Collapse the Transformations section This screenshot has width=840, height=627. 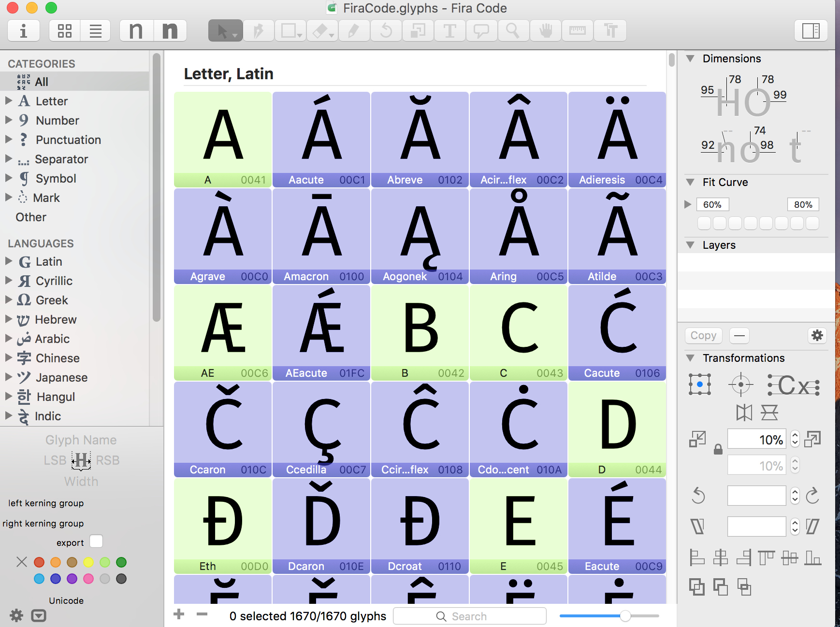tap(690, 358)
